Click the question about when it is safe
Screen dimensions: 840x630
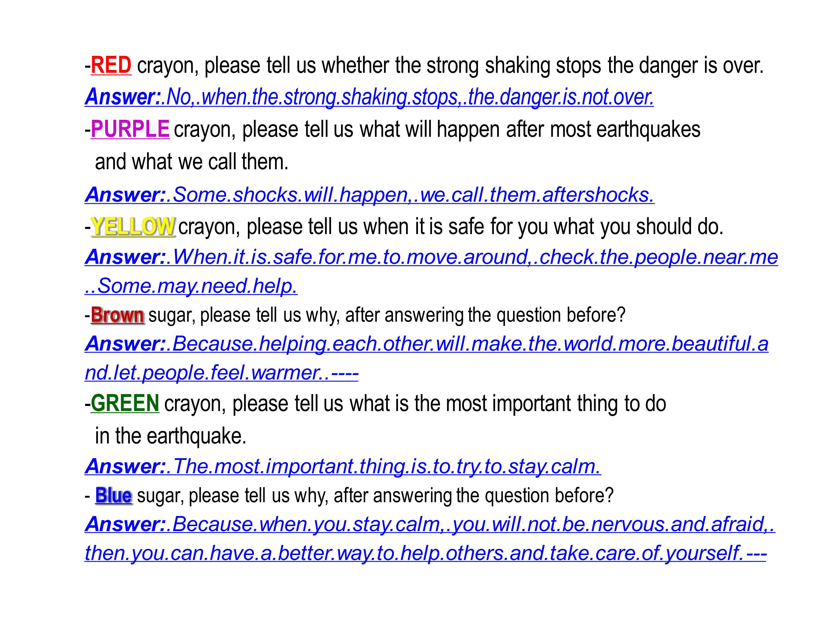coord(451,227)
